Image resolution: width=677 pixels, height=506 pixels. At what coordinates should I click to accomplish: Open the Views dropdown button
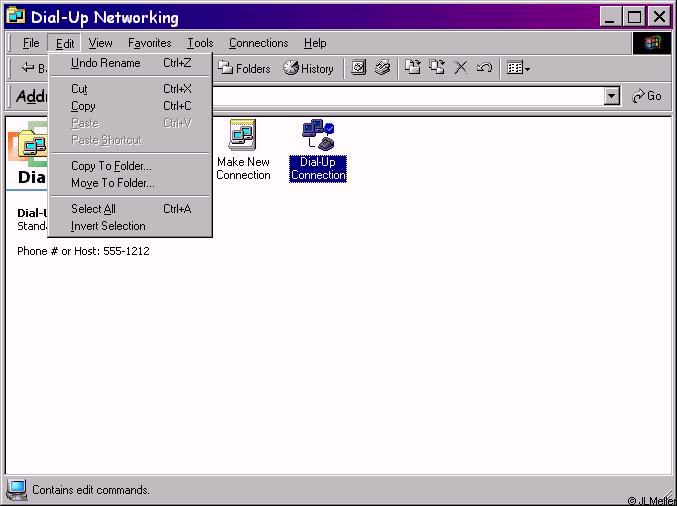(518, 68)
